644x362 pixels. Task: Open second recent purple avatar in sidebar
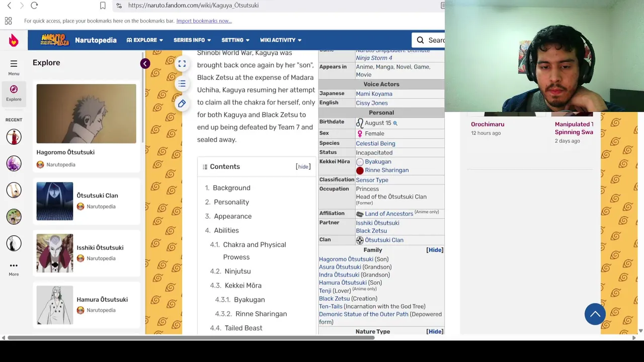14,163
